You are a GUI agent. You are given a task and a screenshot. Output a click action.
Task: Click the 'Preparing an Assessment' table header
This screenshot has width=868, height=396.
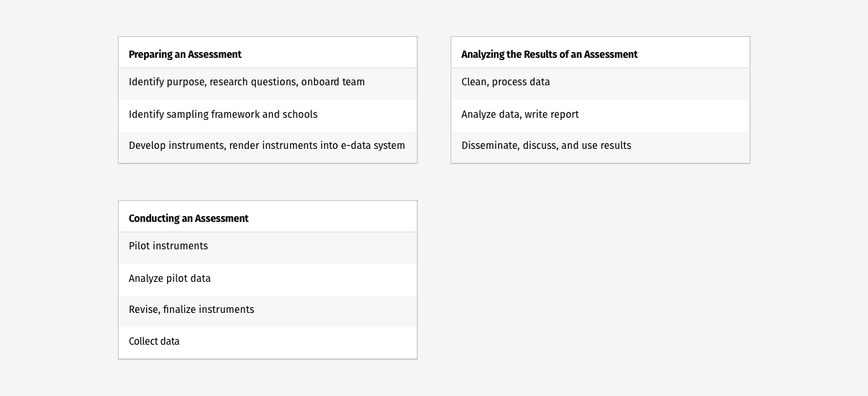268,53
